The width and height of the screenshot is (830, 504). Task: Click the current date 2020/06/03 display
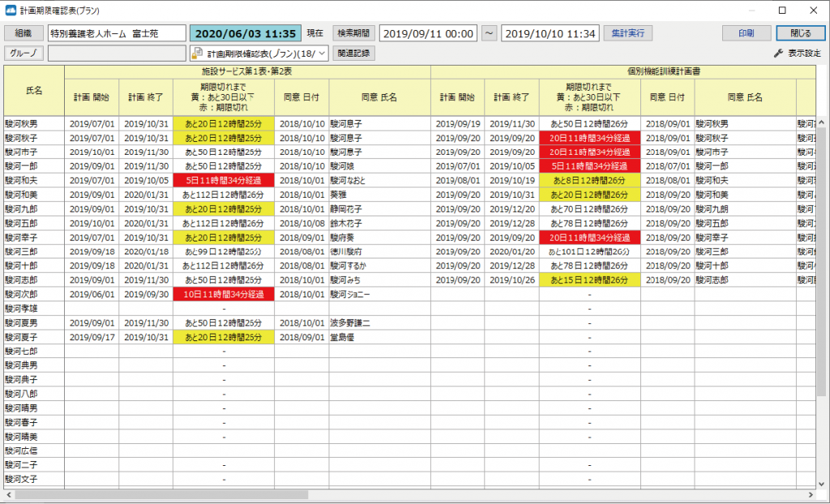[245, 33]
